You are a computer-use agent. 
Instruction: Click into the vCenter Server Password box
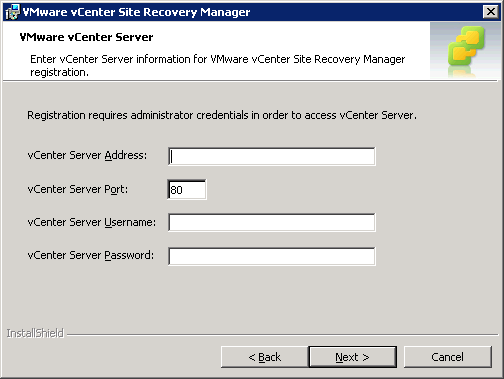coord(272,256)
